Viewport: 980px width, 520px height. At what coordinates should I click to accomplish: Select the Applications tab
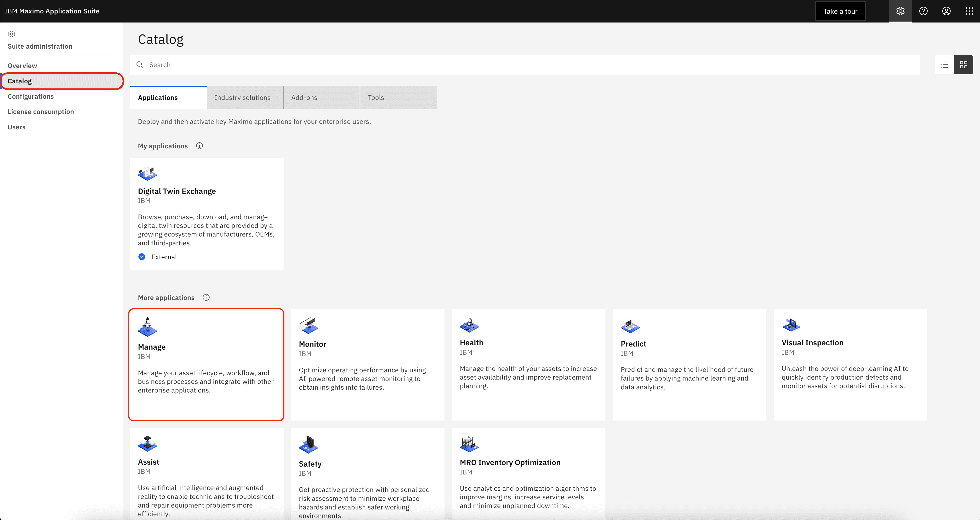(169, 98)
